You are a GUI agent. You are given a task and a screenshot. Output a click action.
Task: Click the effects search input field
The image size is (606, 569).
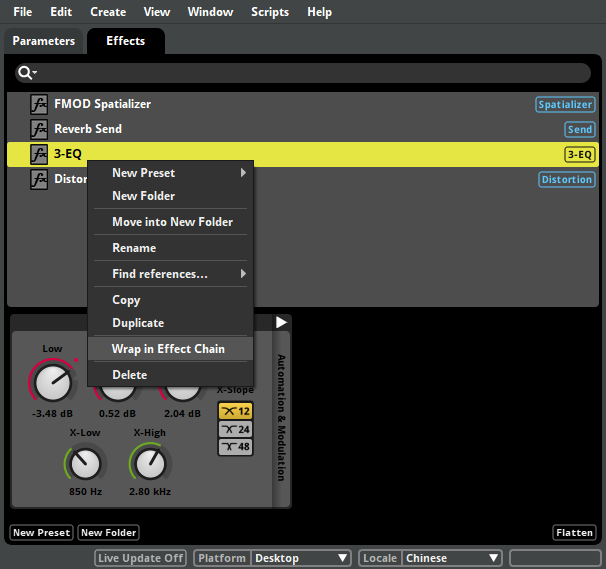tap(312, 73)
